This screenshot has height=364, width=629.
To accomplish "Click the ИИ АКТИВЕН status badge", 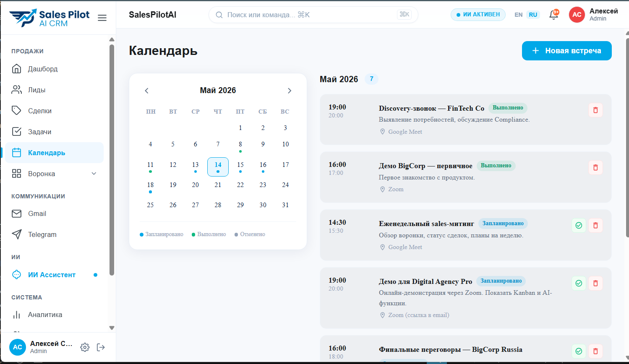I will tap(478, 15).
